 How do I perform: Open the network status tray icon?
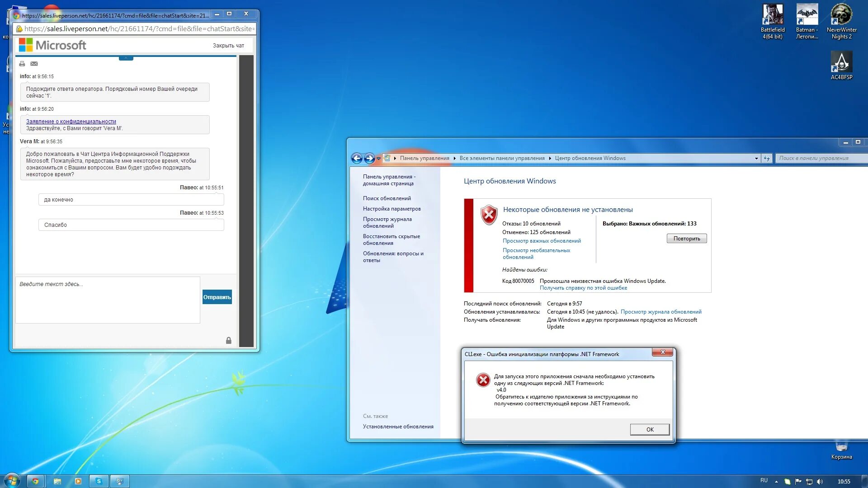click(809, 480)
